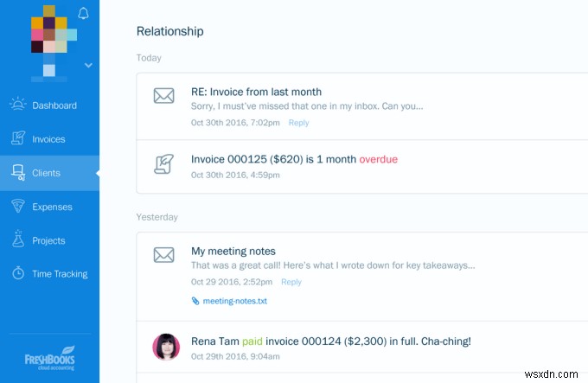Click the invoice scroll icon for Invoice 000125
This screenshot has width=588, height=383.
[164, 163]
